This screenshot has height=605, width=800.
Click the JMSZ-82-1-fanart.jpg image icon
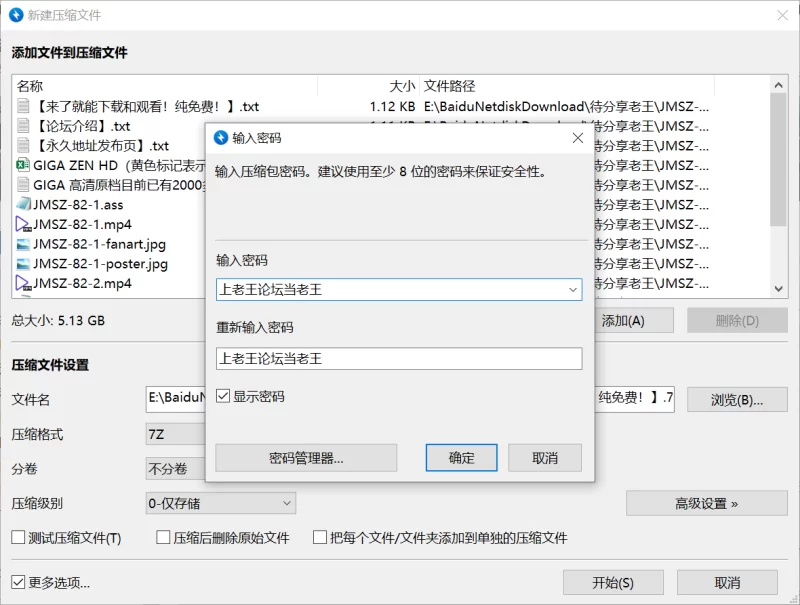point(23,244)
